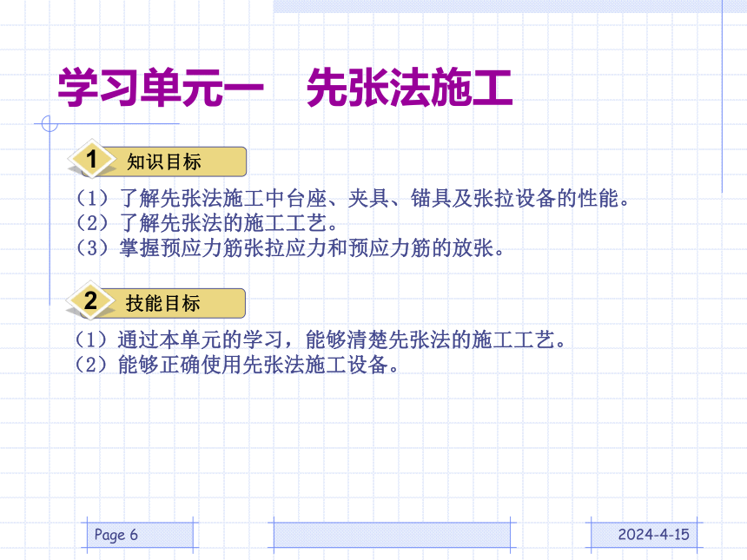Click the number 2 diamond badge
747x560 pixels.
click(x=90, y=300)
